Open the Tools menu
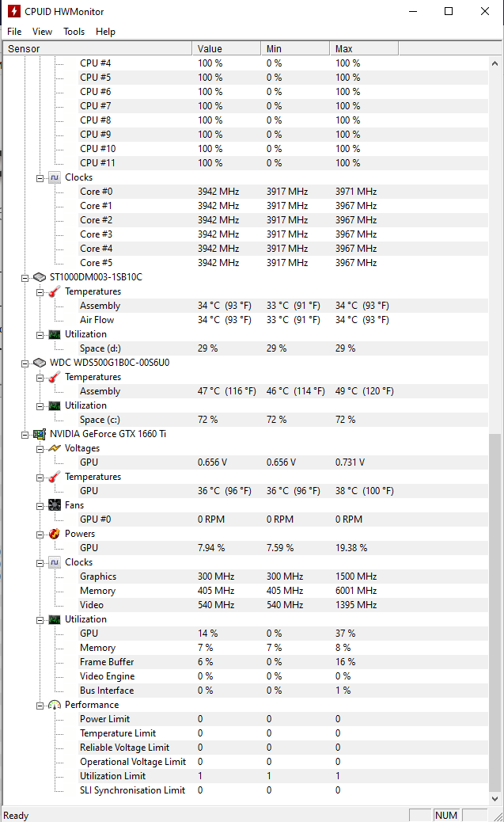This screenshot has width=504, height=822. click(74, 32)
